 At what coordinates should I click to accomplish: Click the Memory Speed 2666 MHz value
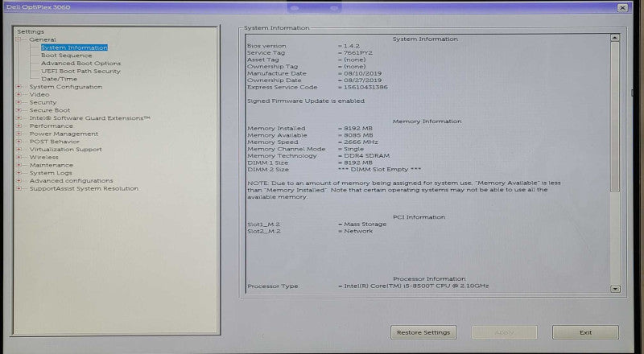pyautogui.click(x=361, y=142)
